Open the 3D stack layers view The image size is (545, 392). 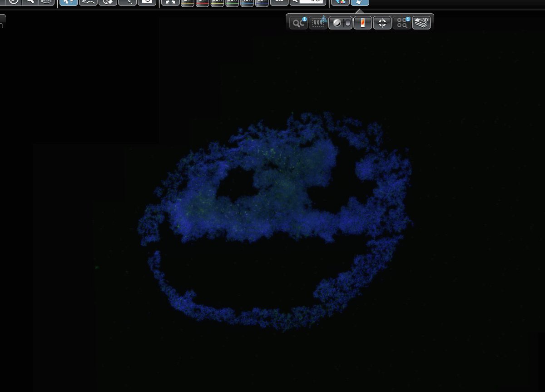pos(421,22)
